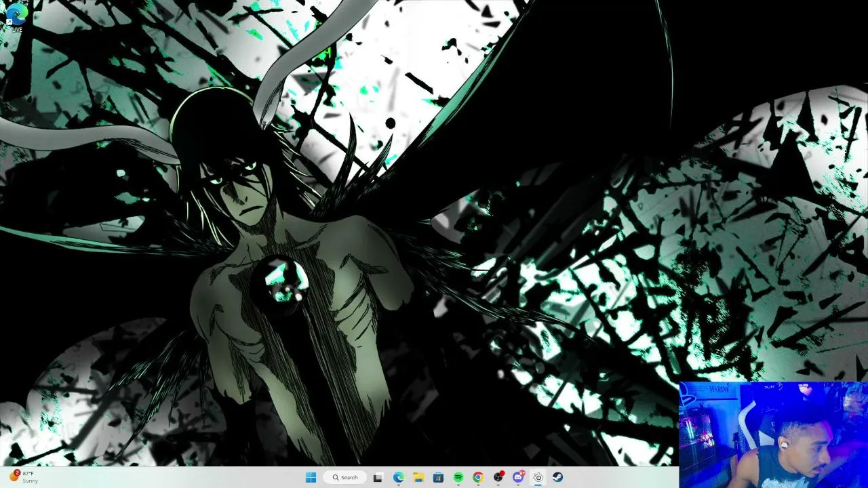Open the taskbar app between Chrome and Discord
Viewport: 868px width, 488px height.
click(498, 477)
